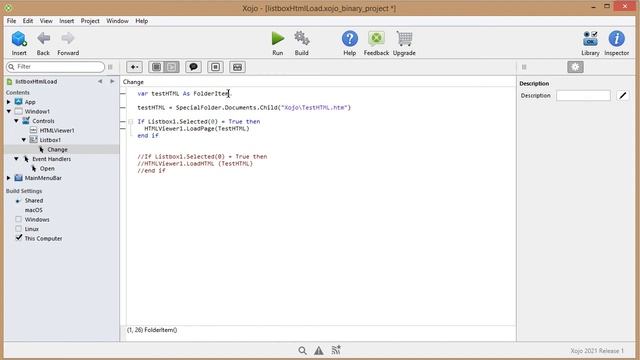Open the File menu

pyautogui.click(x=11, y=21)
